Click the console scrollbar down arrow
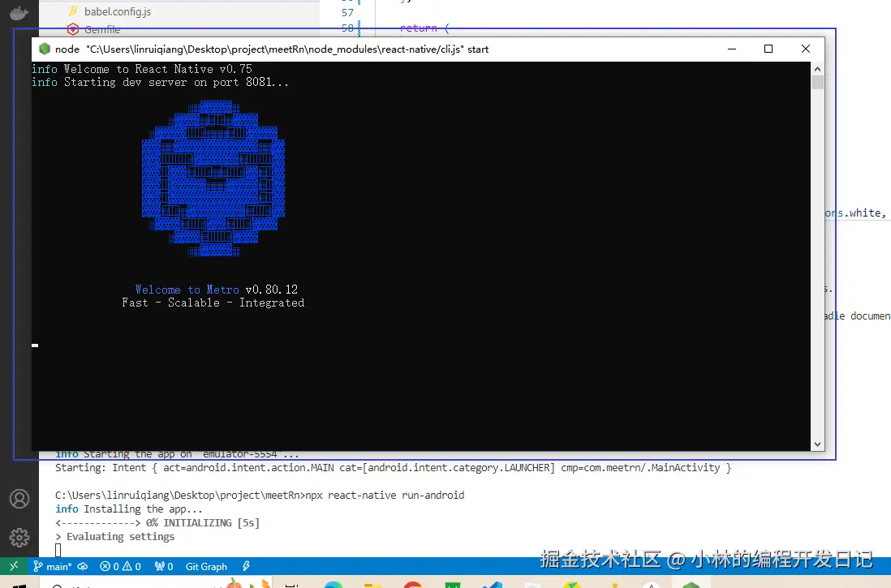Viewport: 891px width, 588px height. coord(817,444)
